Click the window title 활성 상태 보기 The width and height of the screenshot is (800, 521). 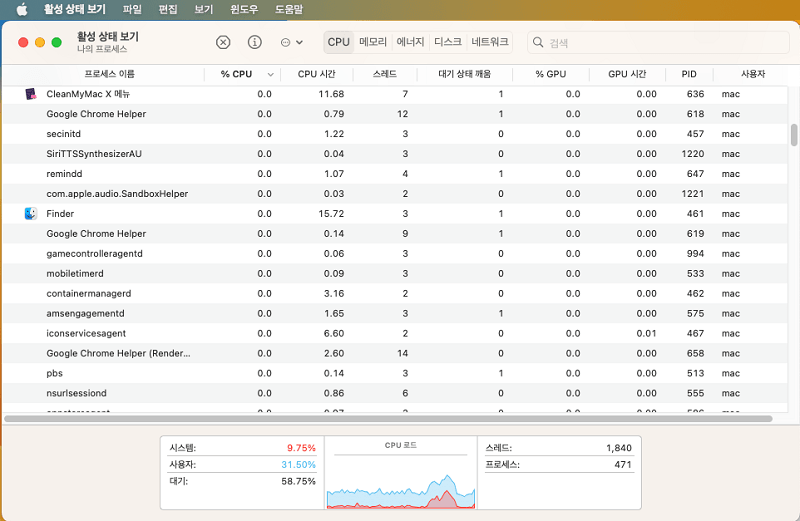[108, 37]
